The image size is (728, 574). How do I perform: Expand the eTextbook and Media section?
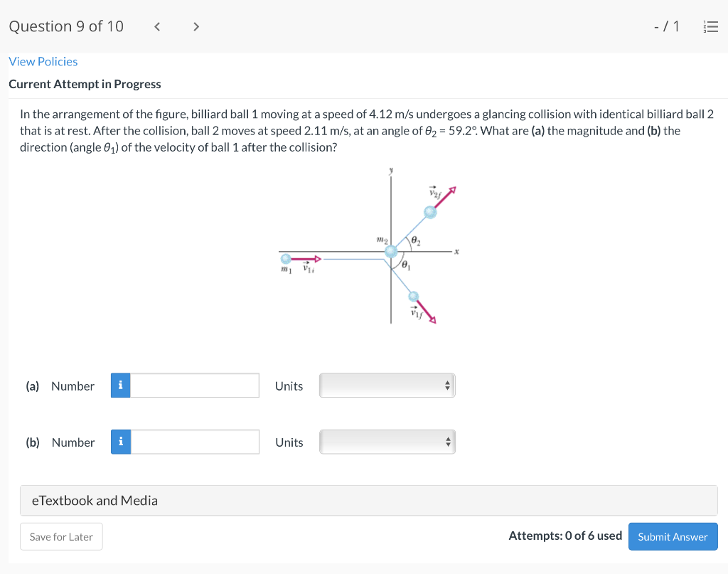pyautogui.click(x=94, y=500)
